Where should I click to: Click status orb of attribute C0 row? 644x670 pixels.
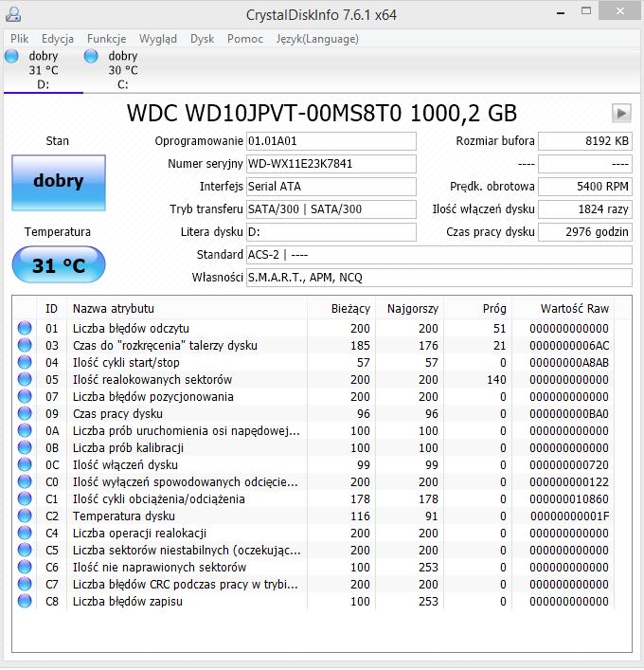tap(25, 482)
